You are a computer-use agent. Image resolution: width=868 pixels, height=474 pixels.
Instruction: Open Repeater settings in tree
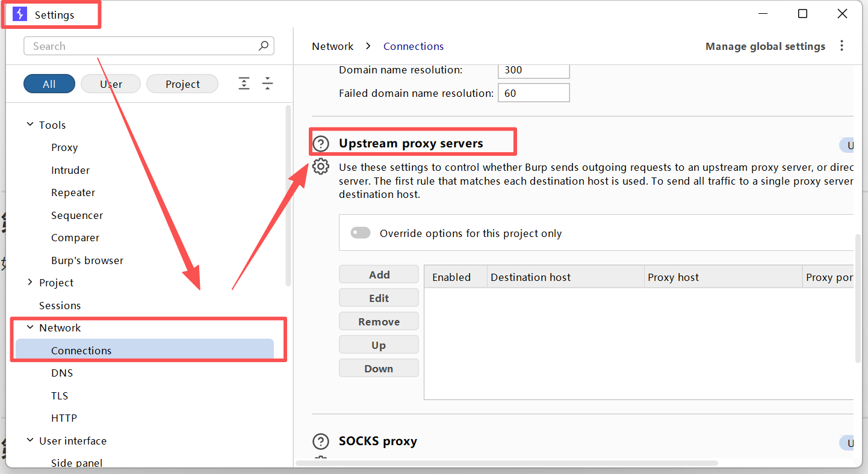[x=73, y=192]
